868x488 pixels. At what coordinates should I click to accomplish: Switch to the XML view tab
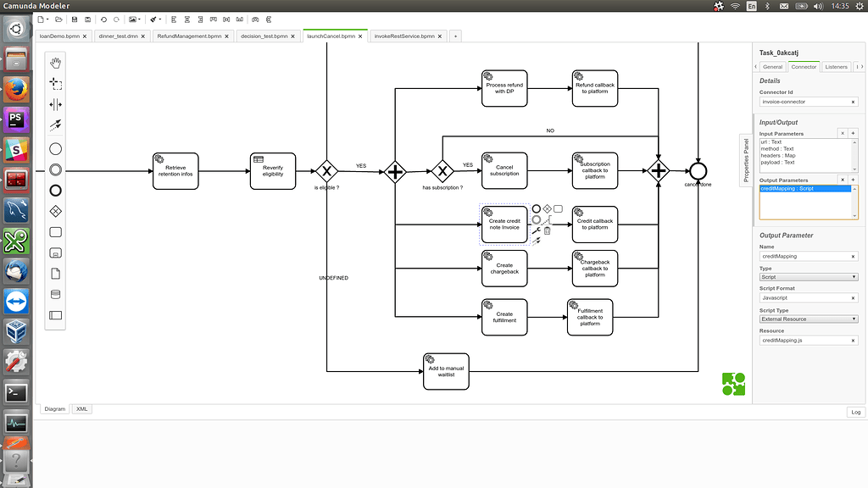(81, 408)
